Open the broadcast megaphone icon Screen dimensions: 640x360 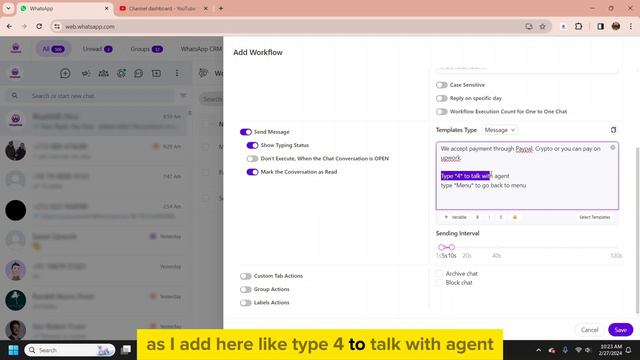pos(86,73)
